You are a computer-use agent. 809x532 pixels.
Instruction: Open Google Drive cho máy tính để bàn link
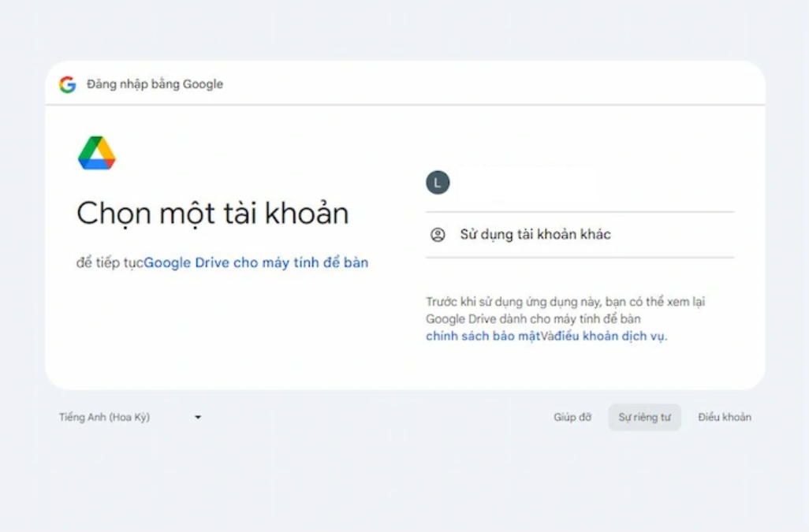tap(256, 262)
